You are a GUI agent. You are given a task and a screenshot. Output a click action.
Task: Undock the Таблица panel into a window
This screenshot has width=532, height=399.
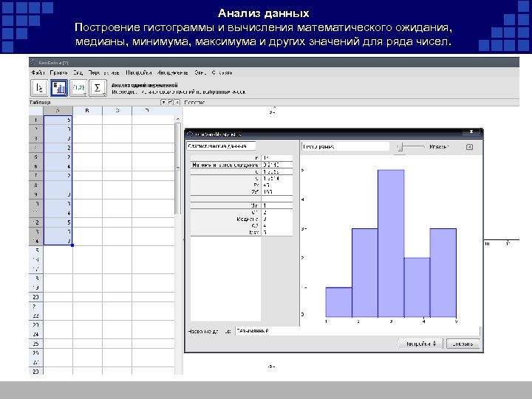171,102
